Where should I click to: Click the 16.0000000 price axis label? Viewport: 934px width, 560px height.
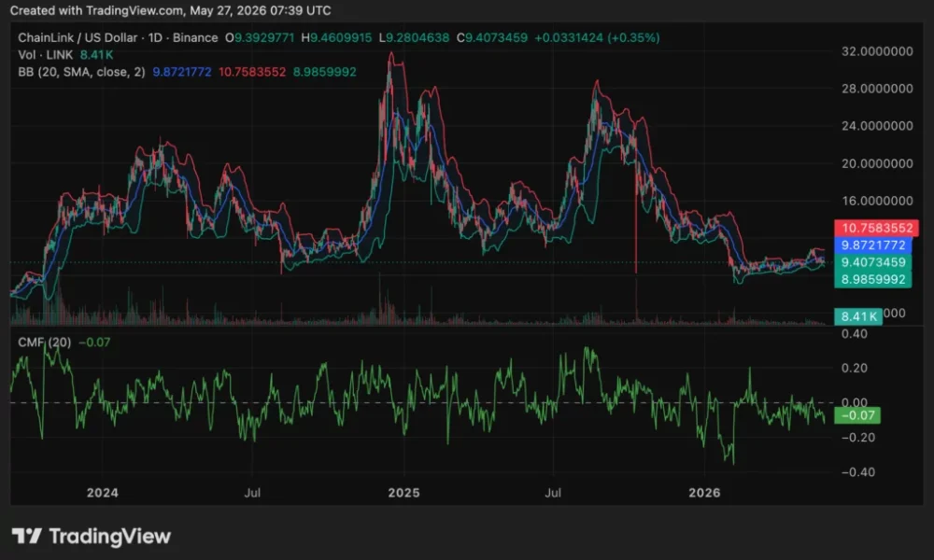pyautogui.click(x=877, y=202)
